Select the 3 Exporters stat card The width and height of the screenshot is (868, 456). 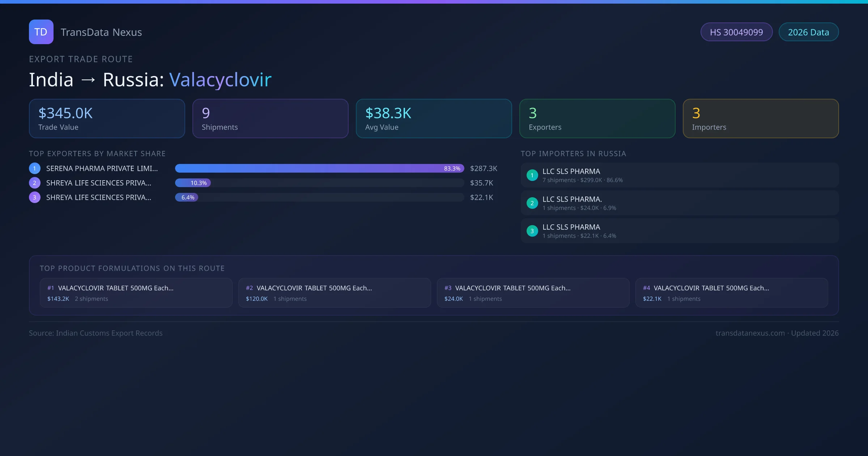(x=597, y=118)
